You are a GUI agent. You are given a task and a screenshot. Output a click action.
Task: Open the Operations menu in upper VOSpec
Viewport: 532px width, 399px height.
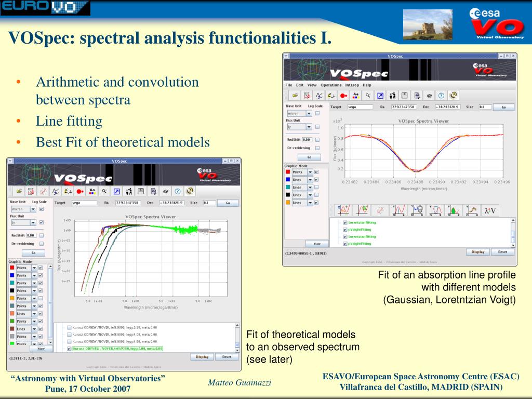(331, 85)
